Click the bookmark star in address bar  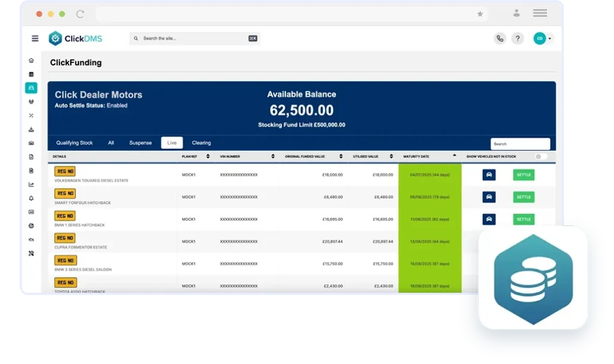tap(480, 14)
